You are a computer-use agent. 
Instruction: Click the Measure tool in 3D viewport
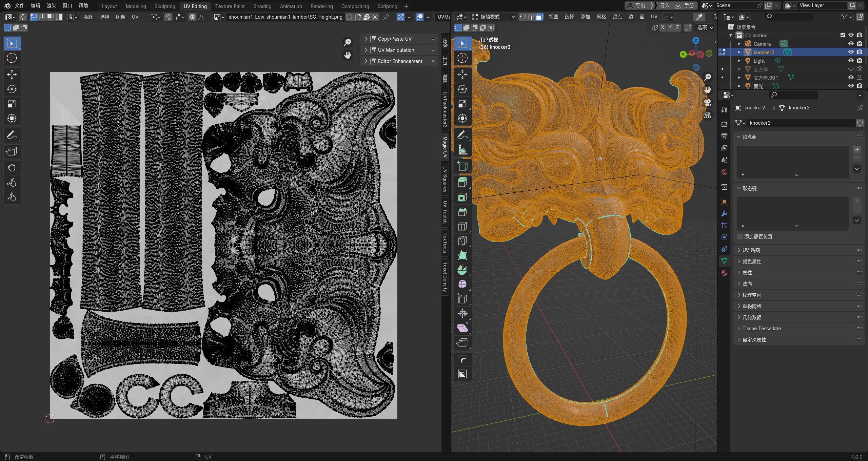coord(462,150)
